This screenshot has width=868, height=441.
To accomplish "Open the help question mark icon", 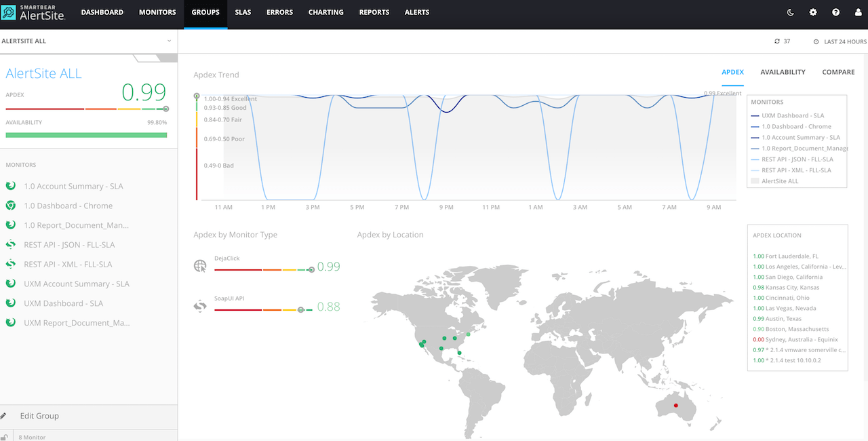I will 835,12.
